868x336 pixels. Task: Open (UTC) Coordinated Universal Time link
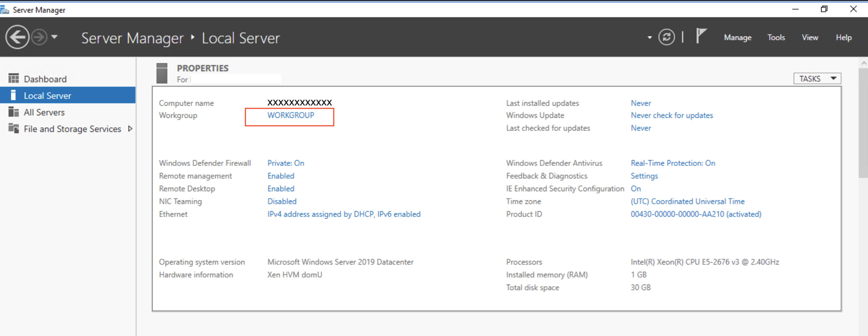click(688, 202)
